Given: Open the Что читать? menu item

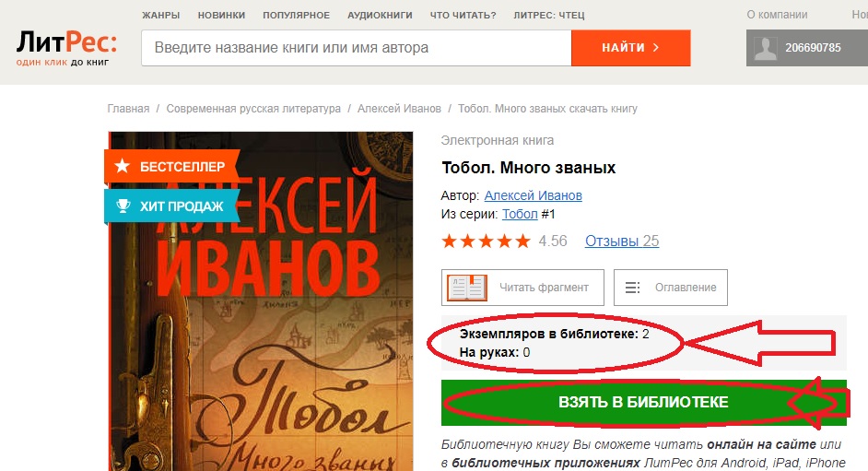Looking at the screenshot, I should [x=463, y=15].
